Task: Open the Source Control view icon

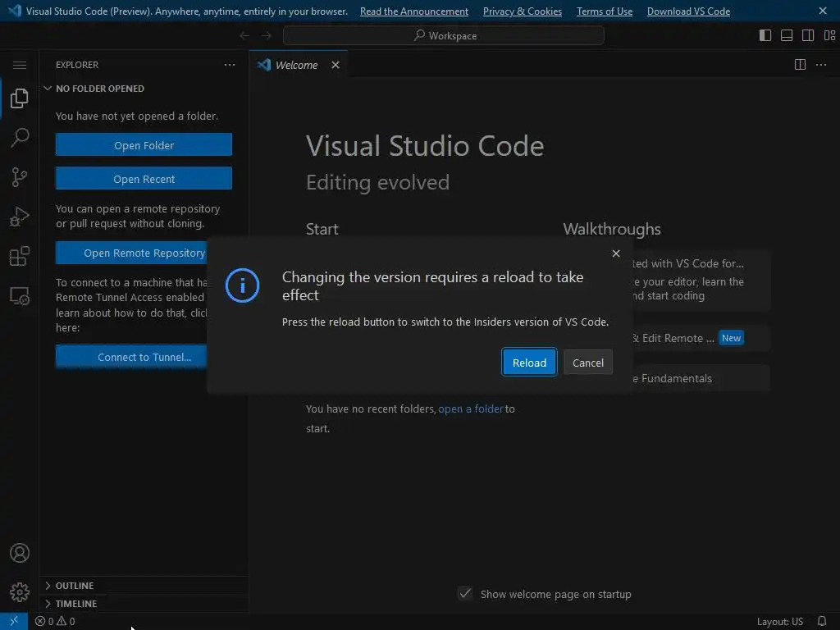Action: tap(20, 177)
